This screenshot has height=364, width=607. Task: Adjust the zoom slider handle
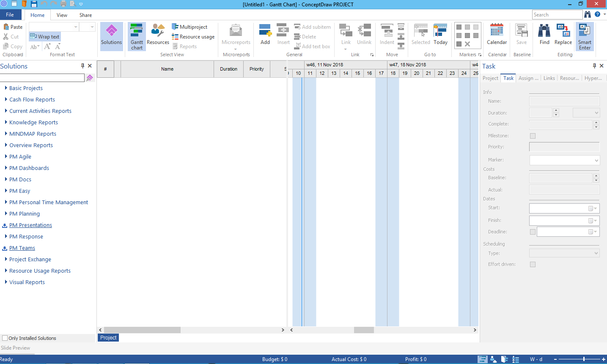point(584,359)
